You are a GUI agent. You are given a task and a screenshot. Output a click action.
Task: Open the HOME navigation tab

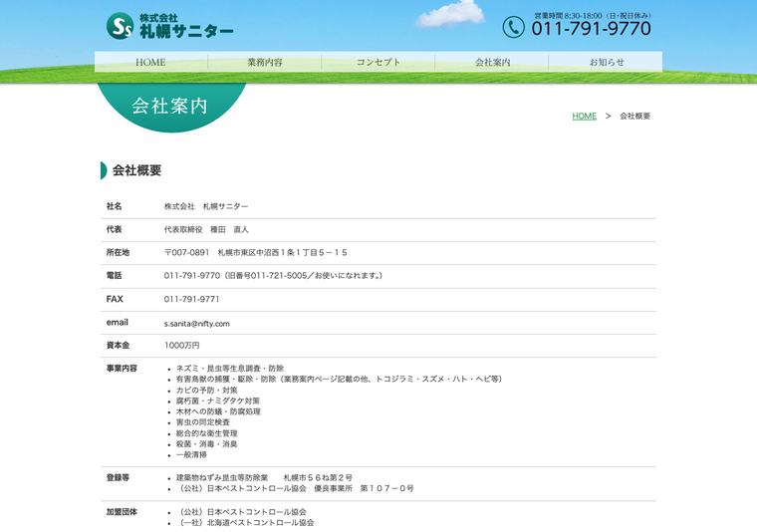[x=151, y=62]
